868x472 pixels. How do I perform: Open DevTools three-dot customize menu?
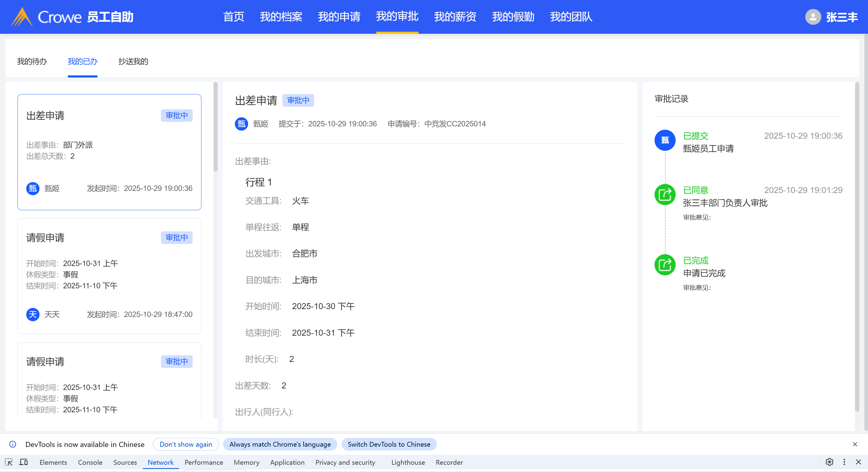[844, 462]
